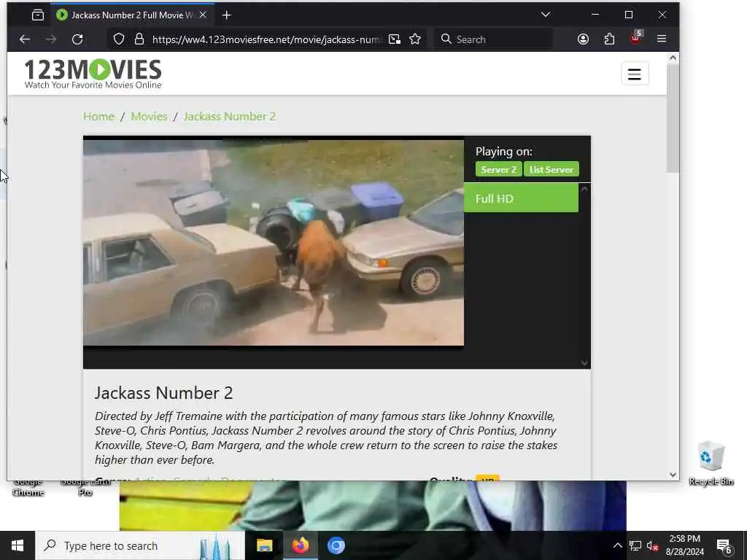This screenshot has width=747, height=560.
Task: Go back to the previous page
Action: pyautogui.click(x=25, y=39)
